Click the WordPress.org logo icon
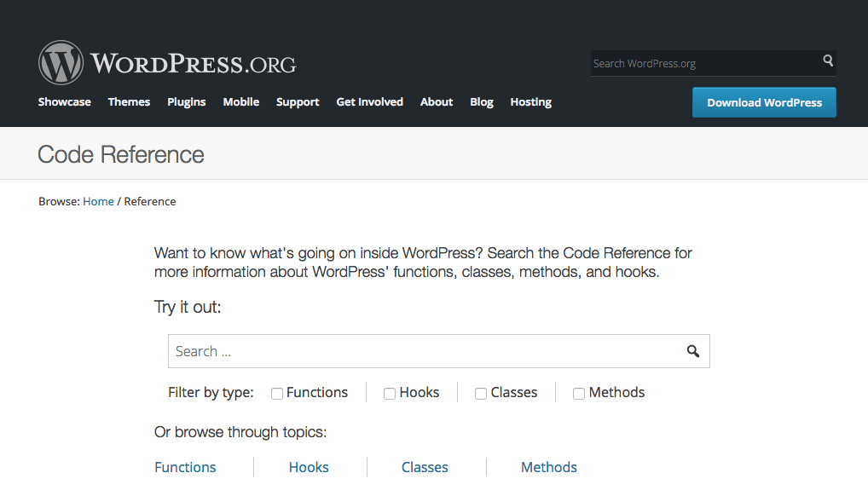 pos(61,62)
